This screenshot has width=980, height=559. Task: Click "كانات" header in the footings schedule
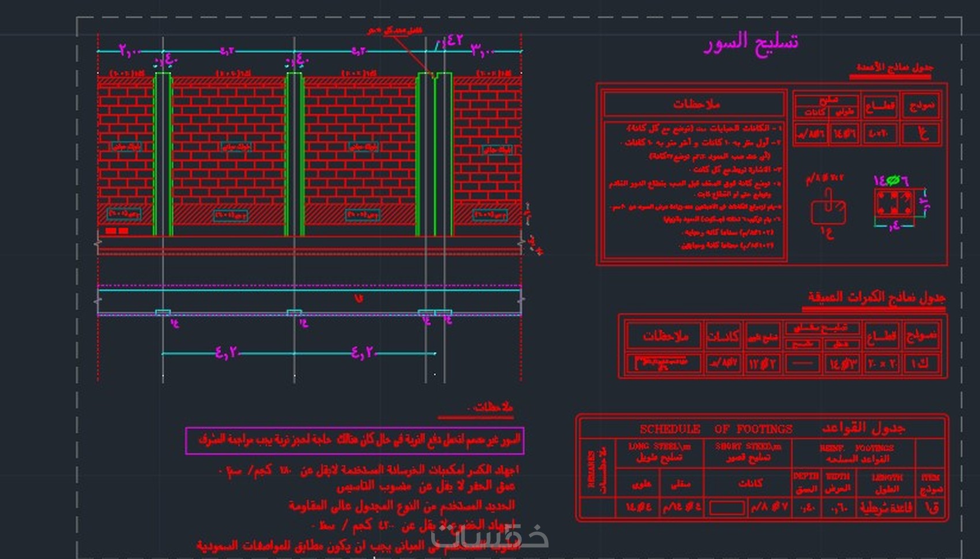(x=750, y=484)
